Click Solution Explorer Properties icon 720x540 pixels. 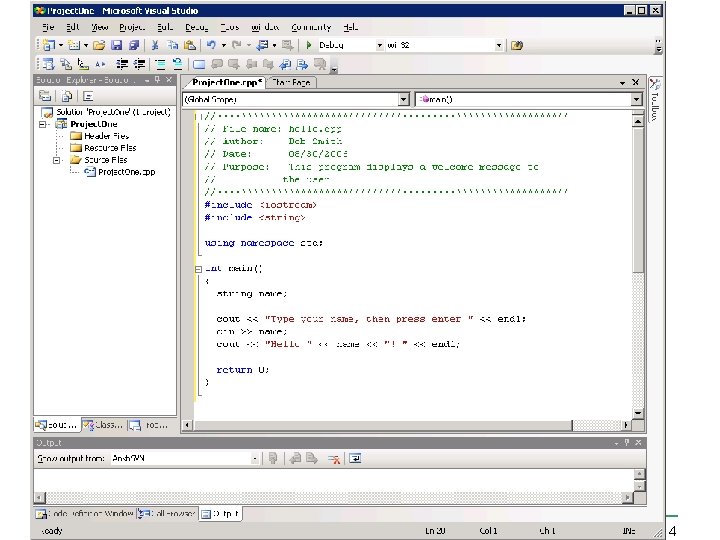45,96
